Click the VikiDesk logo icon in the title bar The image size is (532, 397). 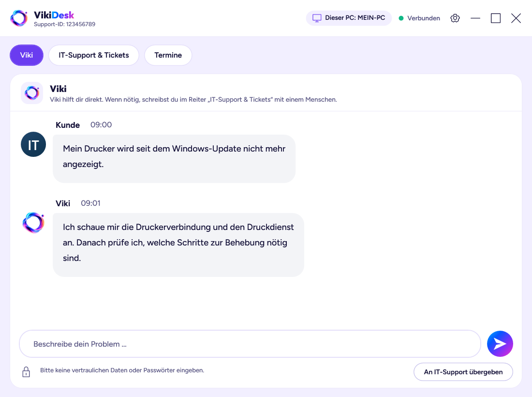click(19, 18)
